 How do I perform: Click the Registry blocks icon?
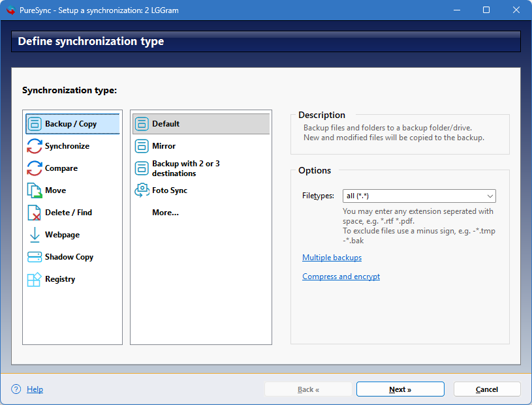point(34,279)
